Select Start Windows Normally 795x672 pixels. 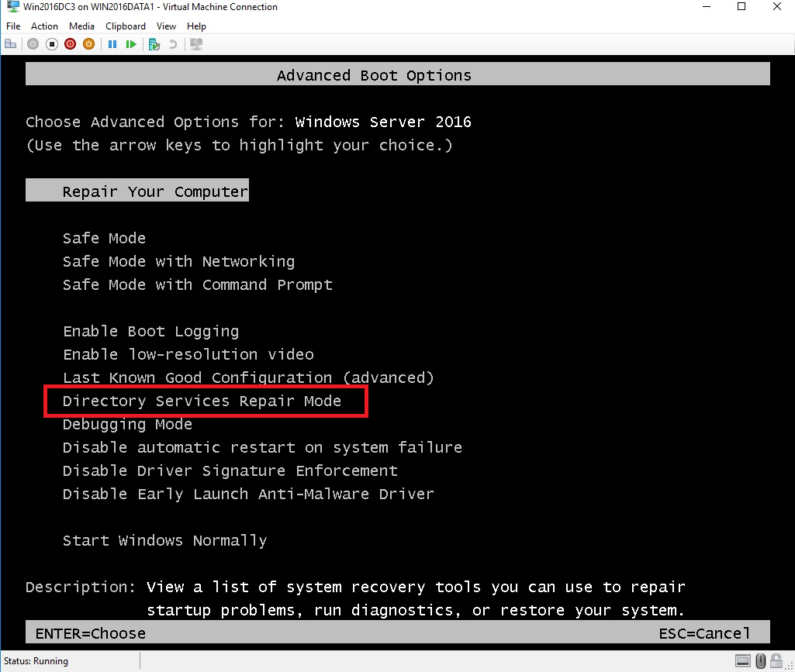pos(164,541)
